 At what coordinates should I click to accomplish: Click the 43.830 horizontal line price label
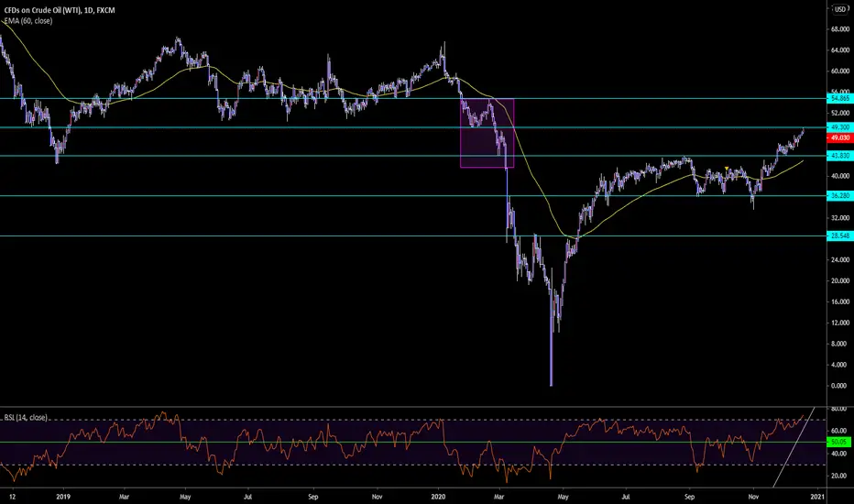(x=838, y=156)
